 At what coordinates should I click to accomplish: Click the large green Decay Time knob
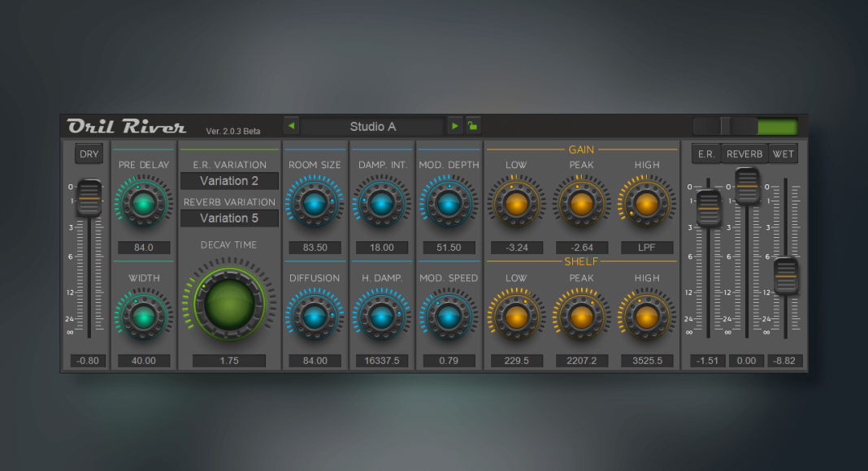[x=229, y=302]
